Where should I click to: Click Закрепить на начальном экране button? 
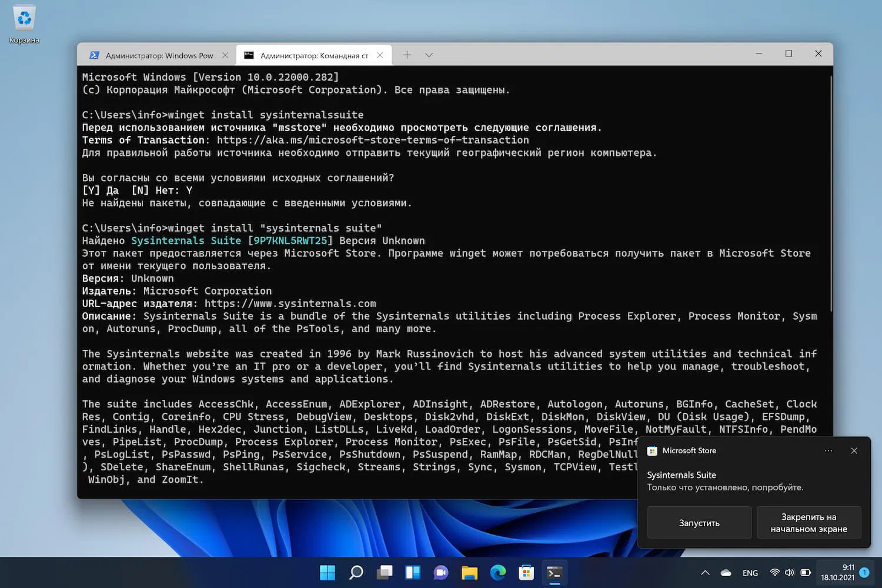tap(809, 523)
